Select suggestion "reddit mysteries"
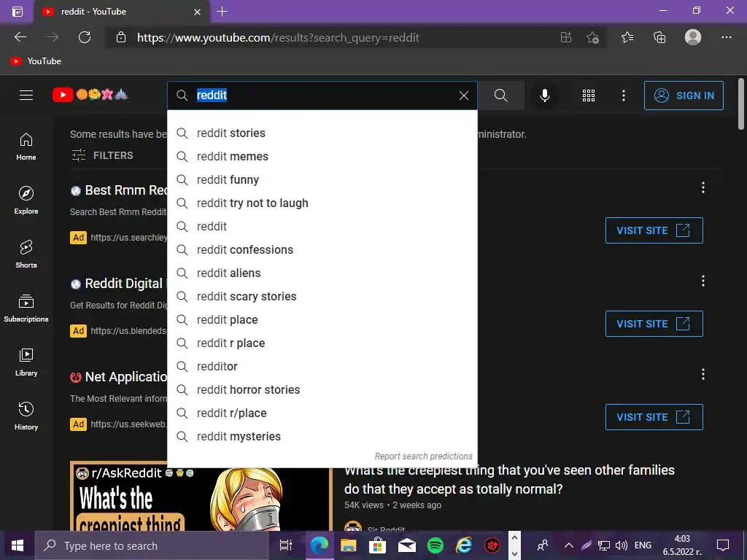Image resolution: width=747 pixels, height=560 pixels. point(322,436)
